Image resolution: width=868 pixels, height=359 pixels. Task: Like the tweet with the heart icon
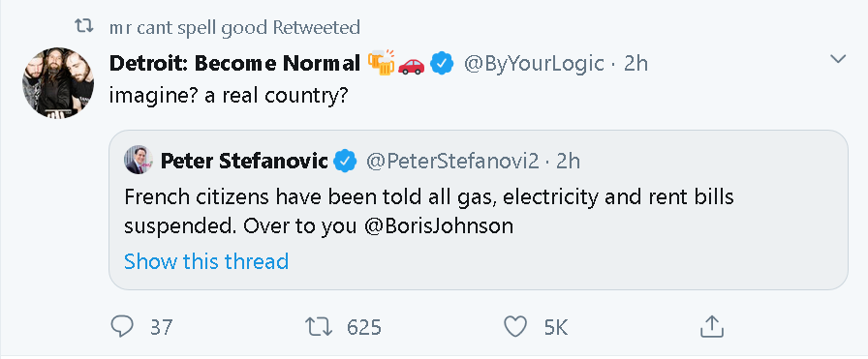pyautogui.click(x=515, y=327)
